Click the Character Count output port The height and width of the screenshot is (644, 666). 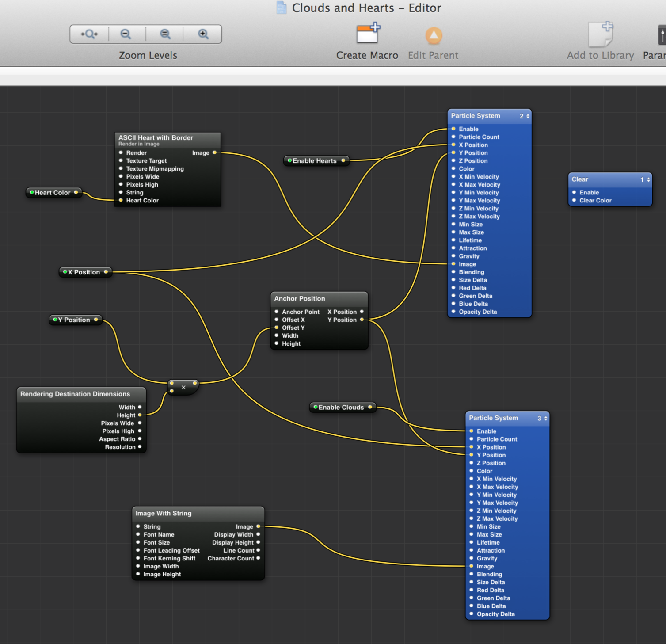pos(259,559)
